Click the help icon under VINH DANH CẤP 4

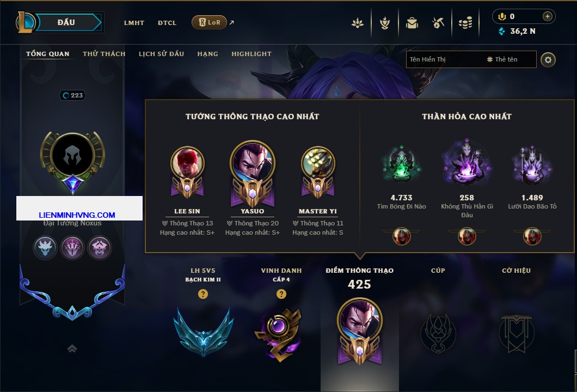pyautogui.click(x=281, y=293)
